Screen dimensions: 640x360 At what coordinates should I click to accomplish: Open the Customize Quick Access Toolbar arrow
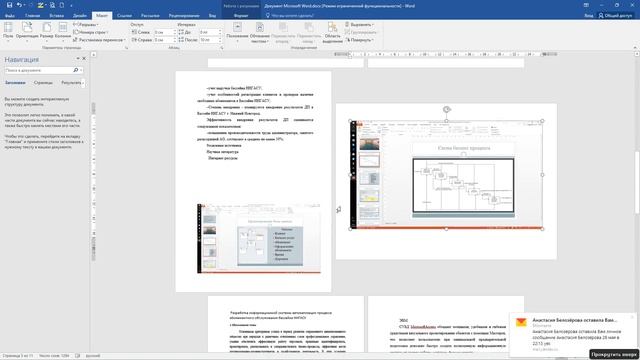(71, 5)
